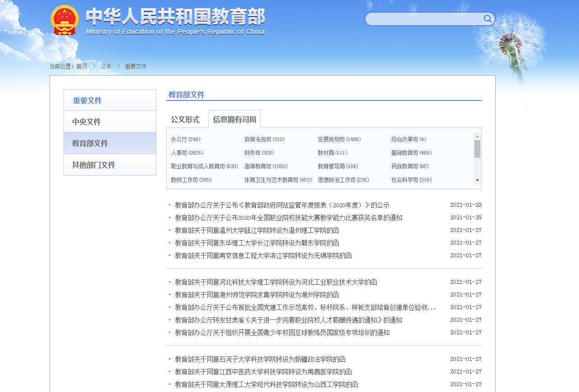Click the 中华人民共和国教育部 site title
The width and height of the screenshot is (579, 392).
pyautogui.click(x=175, y=17)
